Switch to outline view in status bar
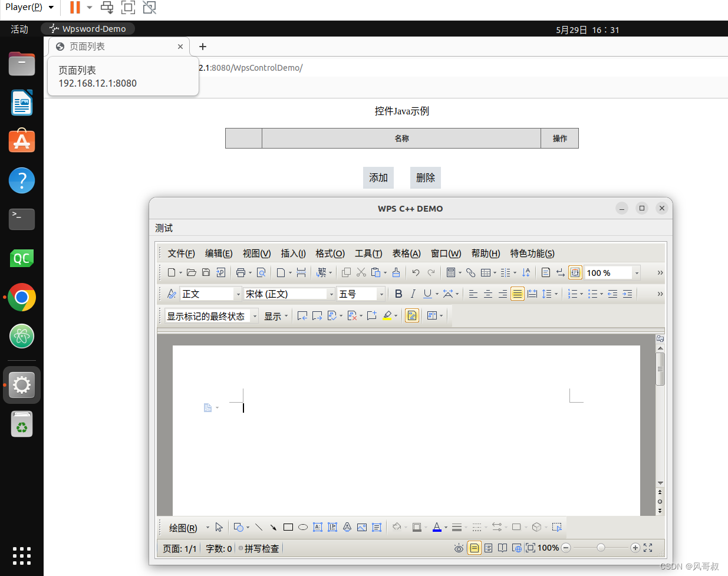728x576 pixels. 489,548
